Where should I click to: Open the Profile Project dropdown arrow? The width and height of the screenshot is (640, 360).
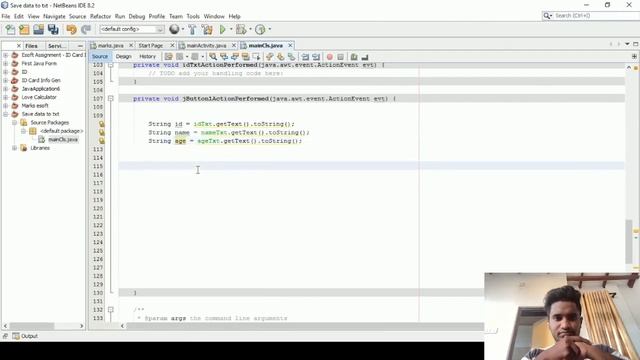click(x=269, y=29)
